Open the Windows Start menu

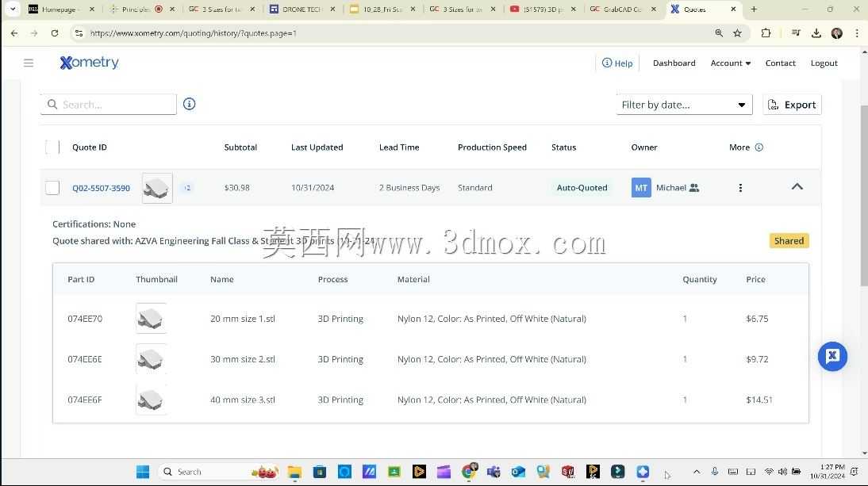143,472
